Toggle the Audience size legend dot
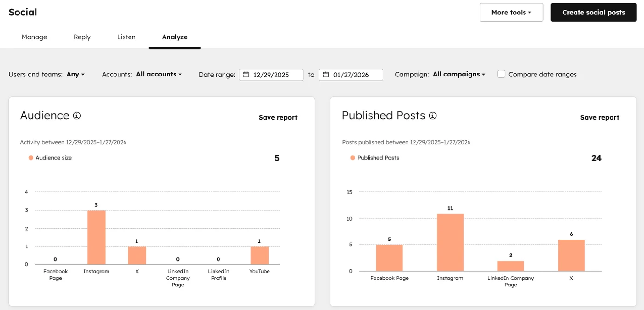Viewport: 644px width, 310px height. coord(31,158)
